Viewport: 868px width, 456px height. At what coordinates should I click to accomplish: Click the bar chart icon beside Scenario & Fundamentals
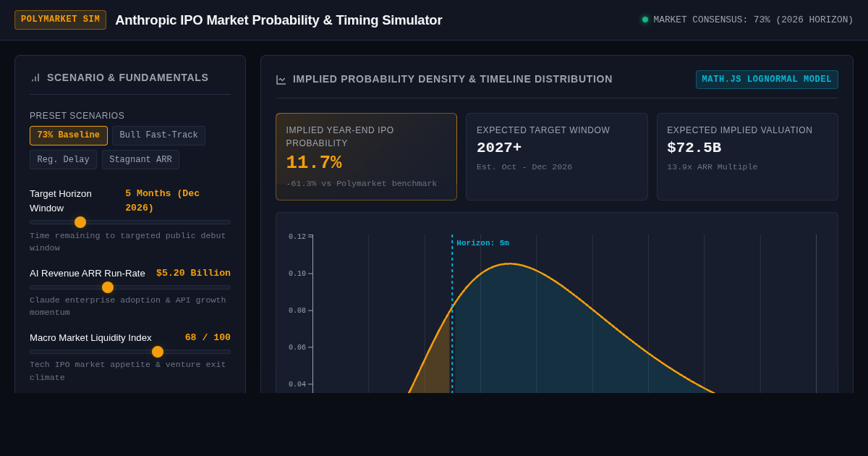[x=35, y=77]
